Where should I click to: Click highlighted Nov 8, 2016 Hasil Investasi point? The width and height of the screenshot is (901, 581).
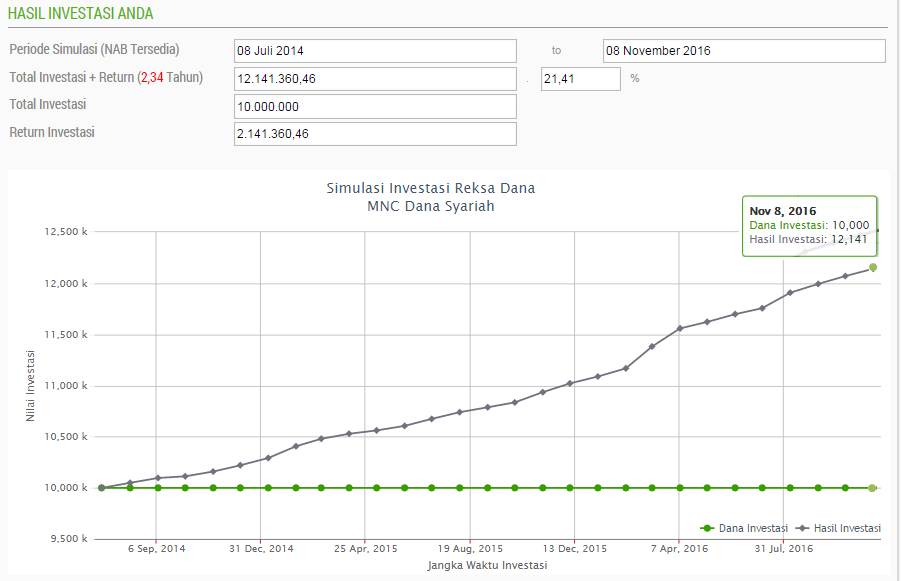(873, 267)
